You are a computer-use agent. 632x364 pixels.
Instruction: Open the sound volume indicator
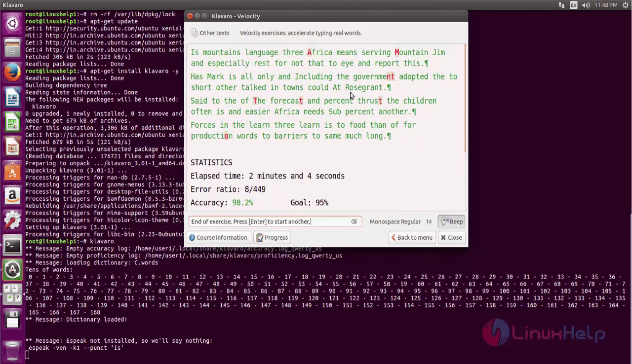pyautogui.click(x=586, y=5)
